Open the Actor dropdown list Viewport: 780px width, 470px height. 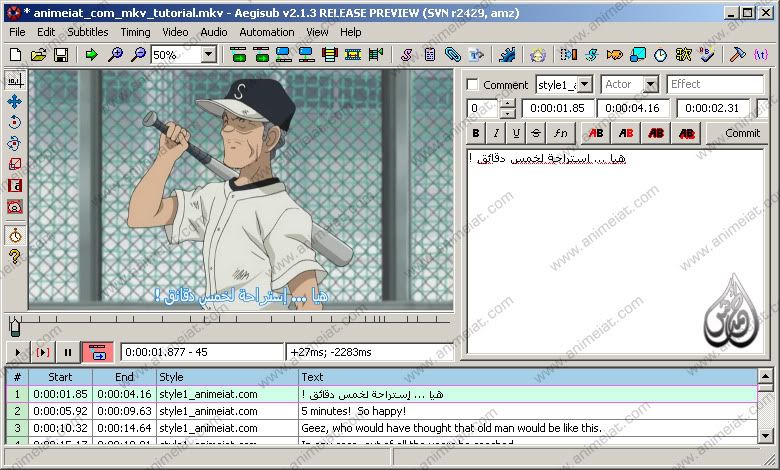point(650,85)
